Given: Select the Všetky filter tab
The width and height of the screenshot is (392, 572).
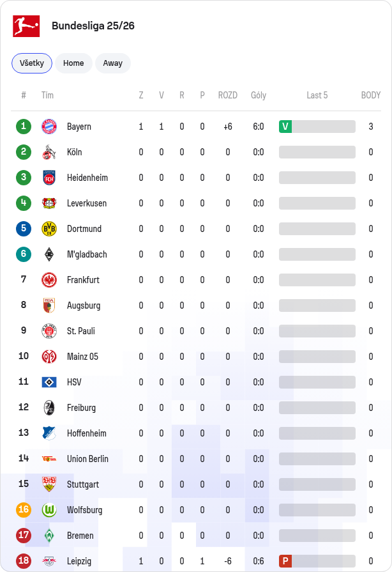Looking at the screenshot, I should coord(32,63).
